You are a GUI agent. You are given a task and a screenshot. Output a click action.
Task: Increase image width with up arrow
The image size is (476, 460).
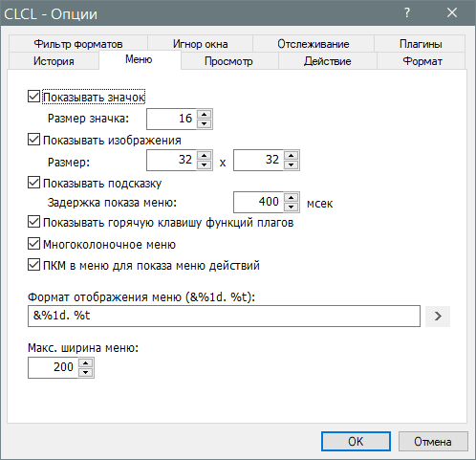pyautogui.click(x=204, y=155)
